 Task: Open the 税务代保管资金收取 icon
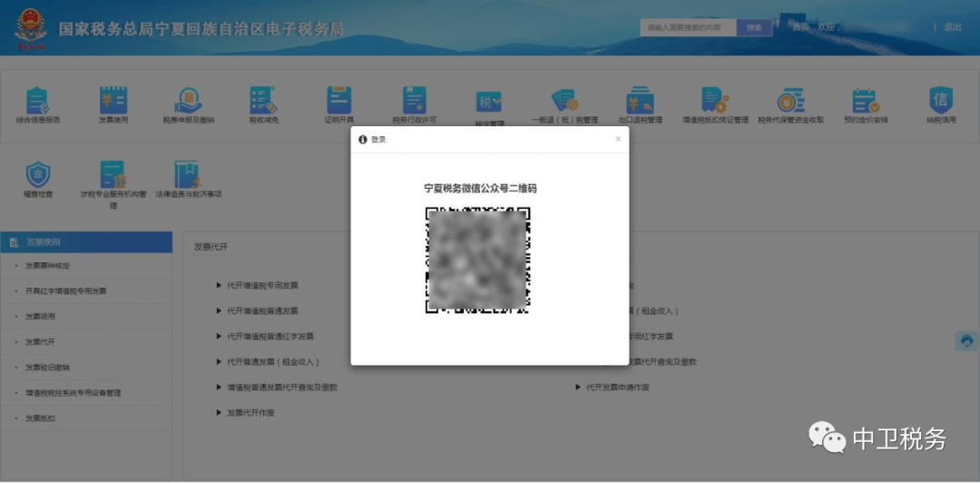coord(790,100)
